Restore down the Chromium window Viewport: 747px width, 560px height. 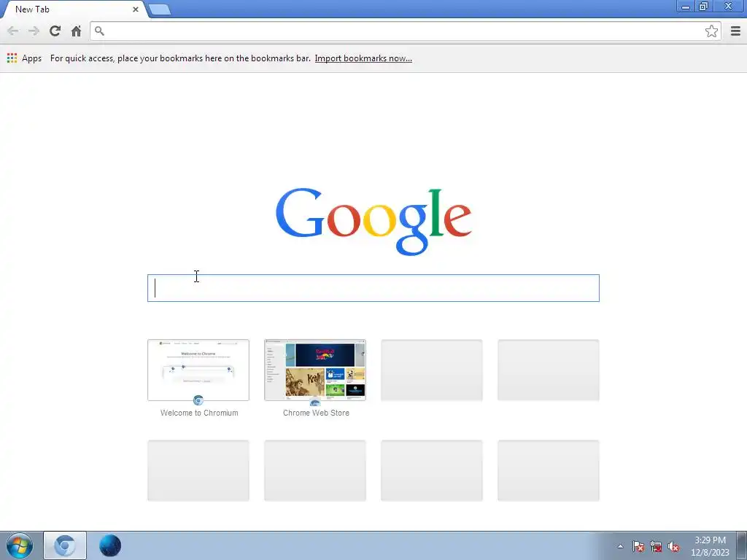coord(703,6)
